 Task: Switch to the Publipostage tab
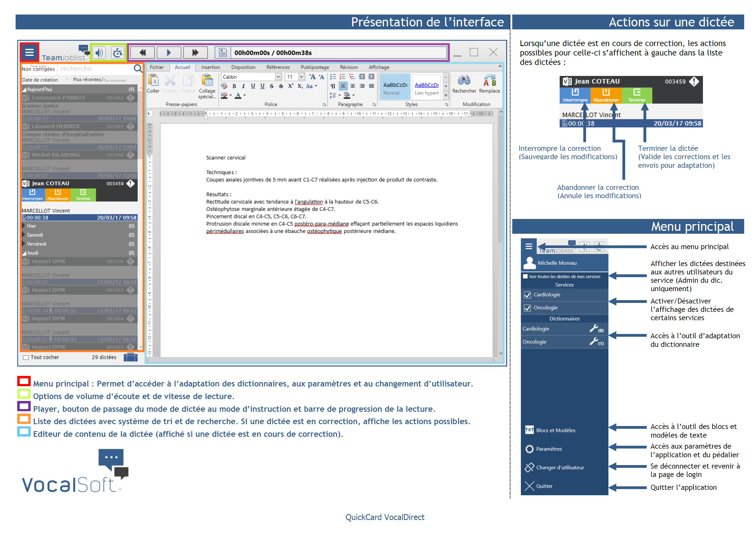tap(315, 67)
